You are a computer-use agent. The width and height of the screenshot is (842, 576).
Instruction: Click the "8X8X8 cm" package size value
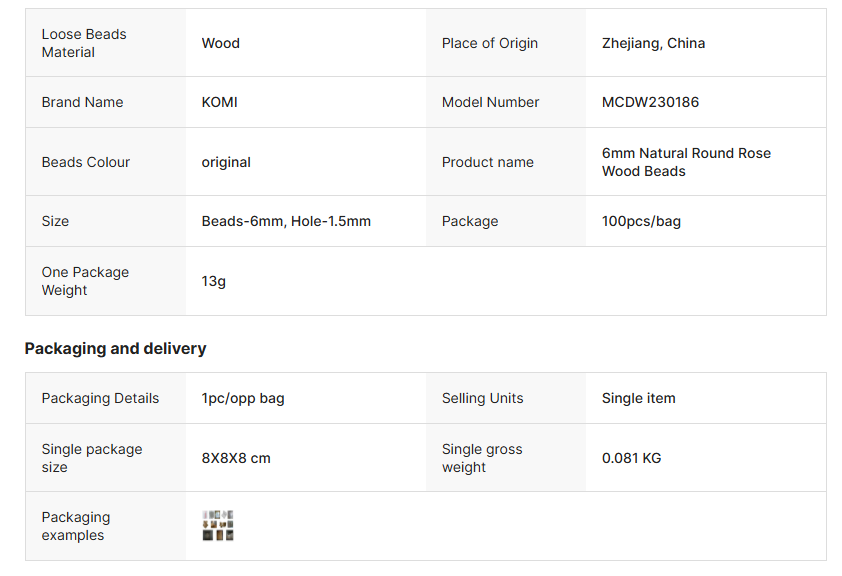(x=236, y=458)
